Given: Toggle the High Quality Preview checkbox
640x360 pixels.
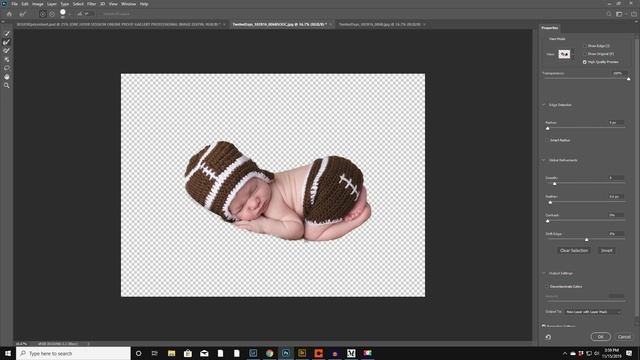Looking at the screenshot, I should (x=585, y=62).
